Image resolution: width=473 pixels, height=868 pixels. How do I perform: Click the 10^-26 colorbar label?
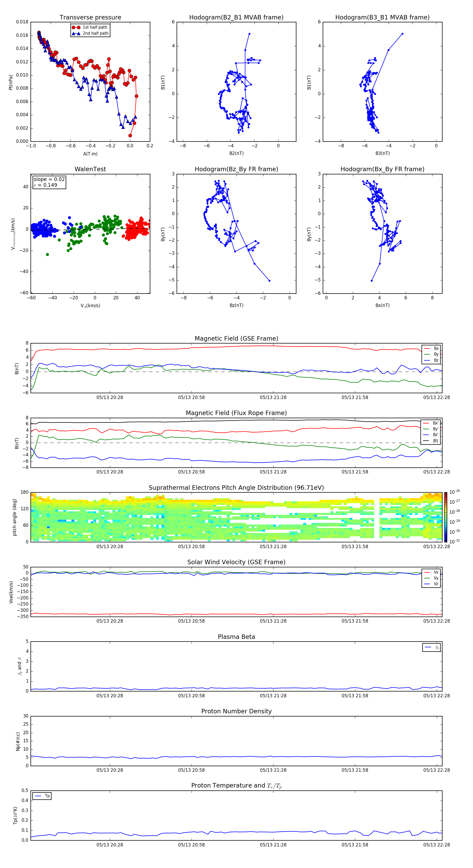[455, 492]
